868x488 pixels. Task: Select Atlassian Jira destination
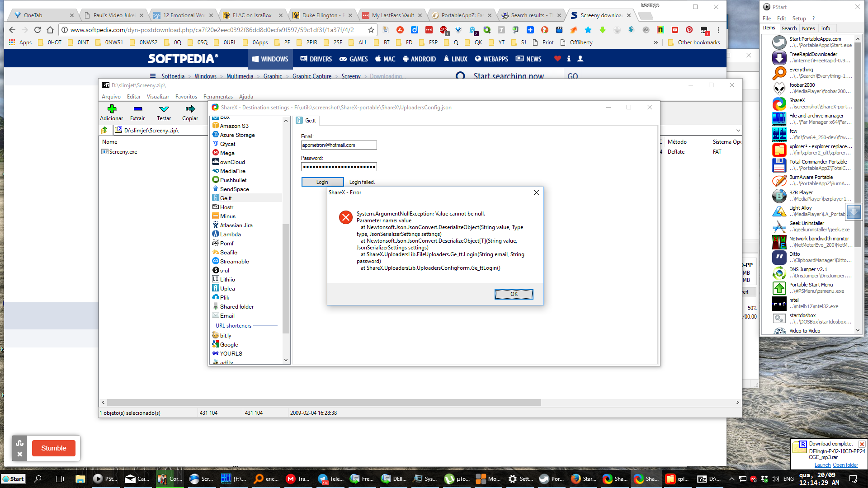[x=236, y=225]
